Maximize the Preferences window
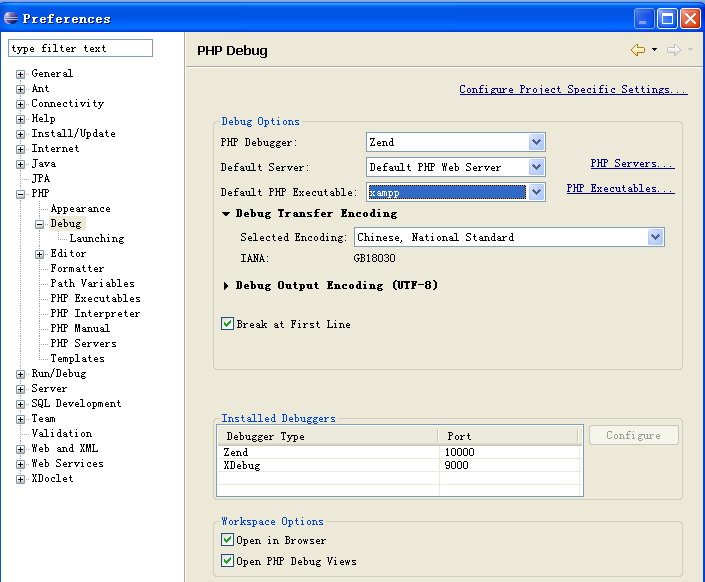 pyautogui.click(x=667, y=19)
